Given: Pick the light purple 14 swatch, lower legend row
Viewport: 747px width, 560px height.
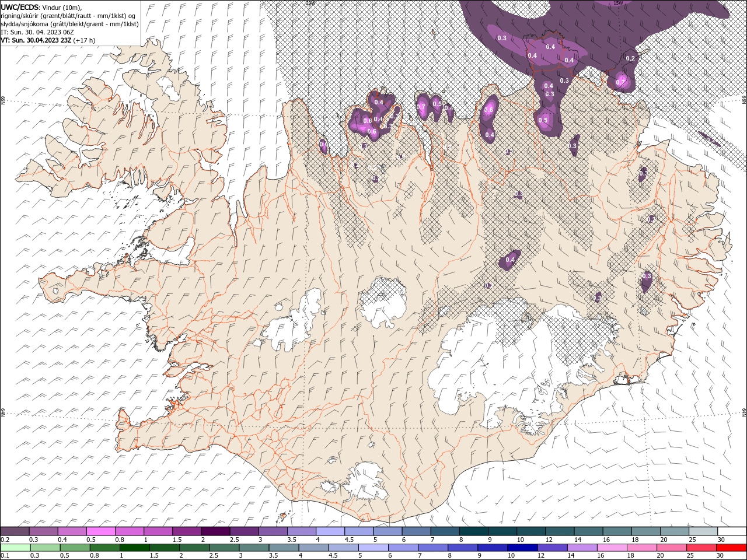Looking at the screenshot, I should [x=582, y=548].
